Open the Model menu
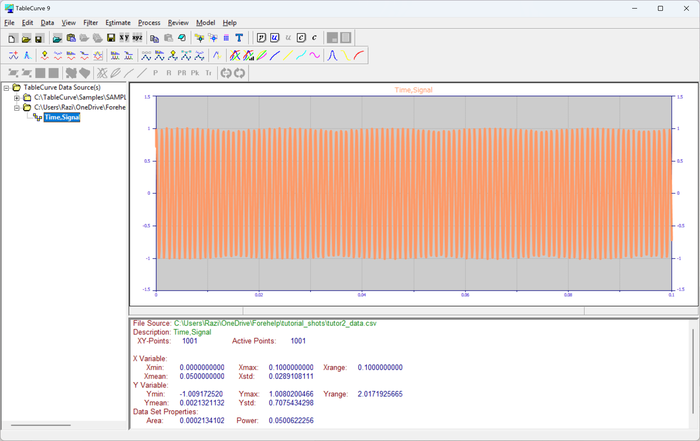The height and width of the screenshot is (441, 700). click(205, 23)
